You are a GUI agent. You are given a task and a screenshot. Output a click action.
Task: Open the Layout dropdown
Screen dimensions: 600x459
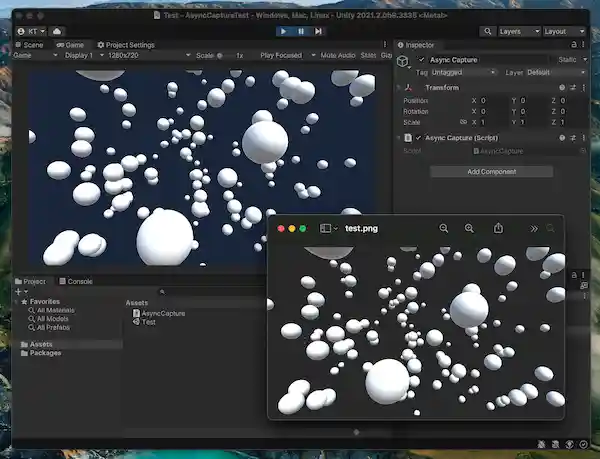[x=564, y=31]
